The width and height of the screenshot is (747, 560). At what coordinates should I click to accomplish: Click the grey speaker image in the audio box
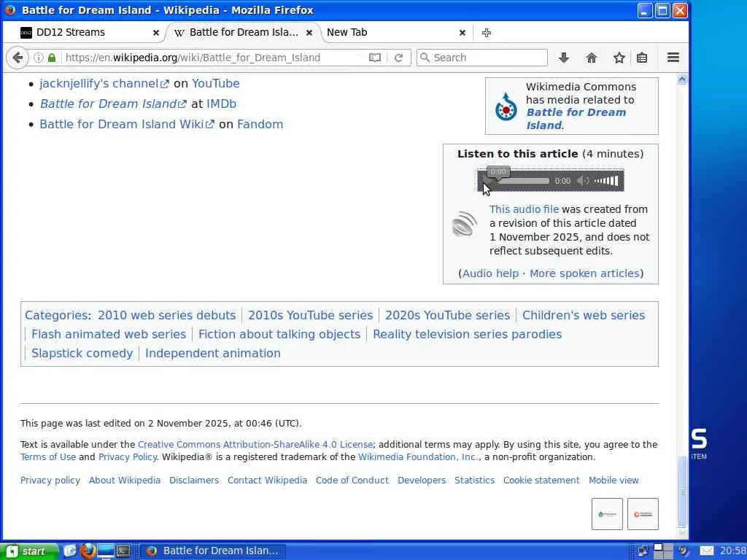point(464,224)
